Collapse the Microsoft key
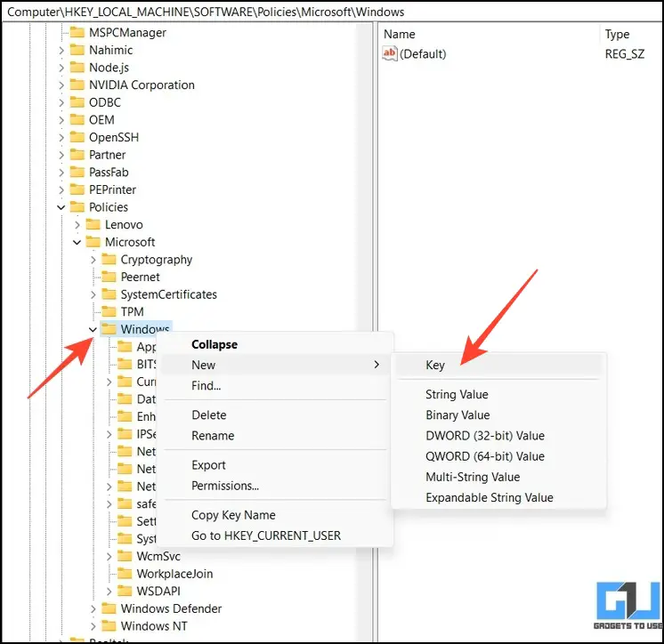 [77, 243]
